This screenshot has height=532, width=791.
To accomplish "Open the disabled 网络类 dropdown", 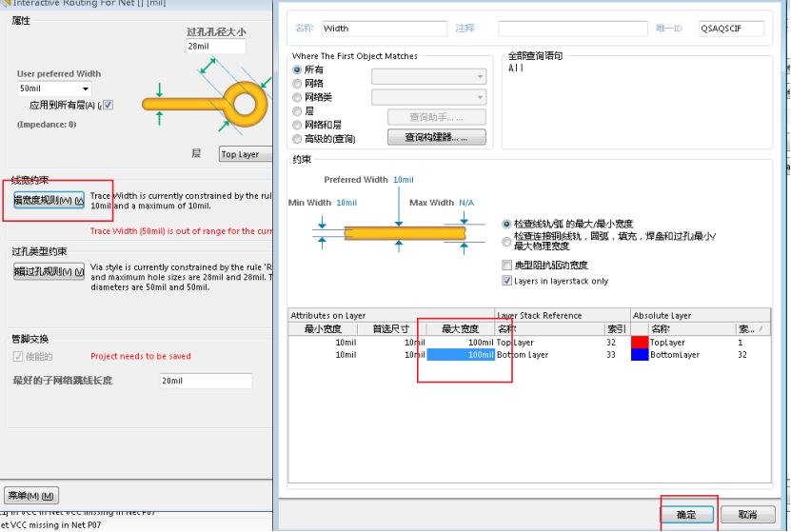I will click(x=428, y=97).
